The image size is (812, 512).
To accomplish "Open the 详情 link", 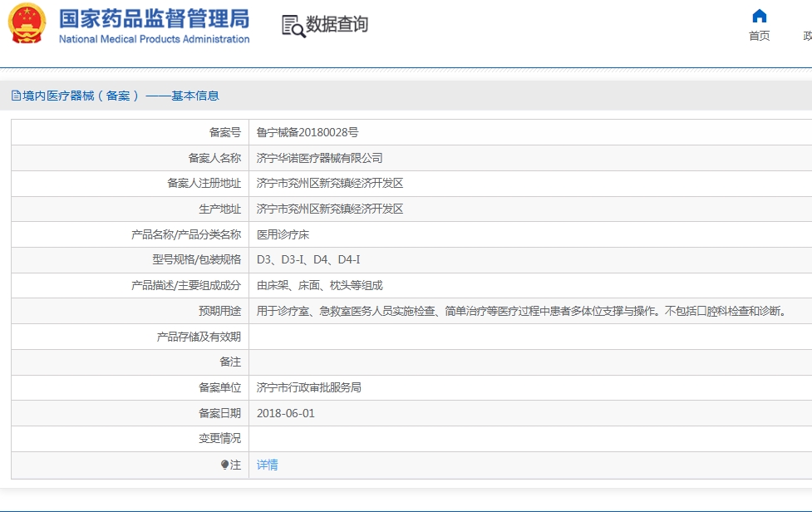I will [268, 465].
